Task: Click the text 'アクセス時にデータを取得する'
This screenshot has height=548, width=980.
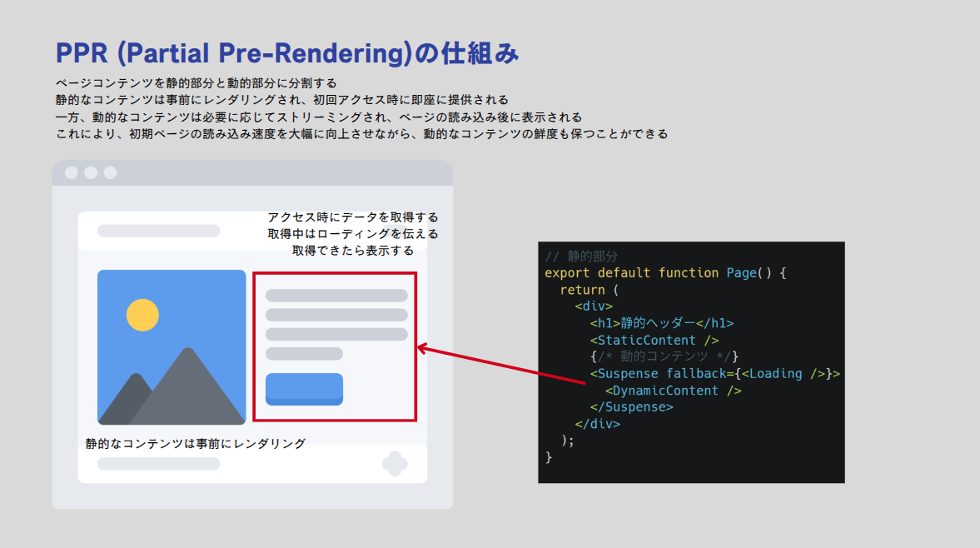Action: (353, 217)
